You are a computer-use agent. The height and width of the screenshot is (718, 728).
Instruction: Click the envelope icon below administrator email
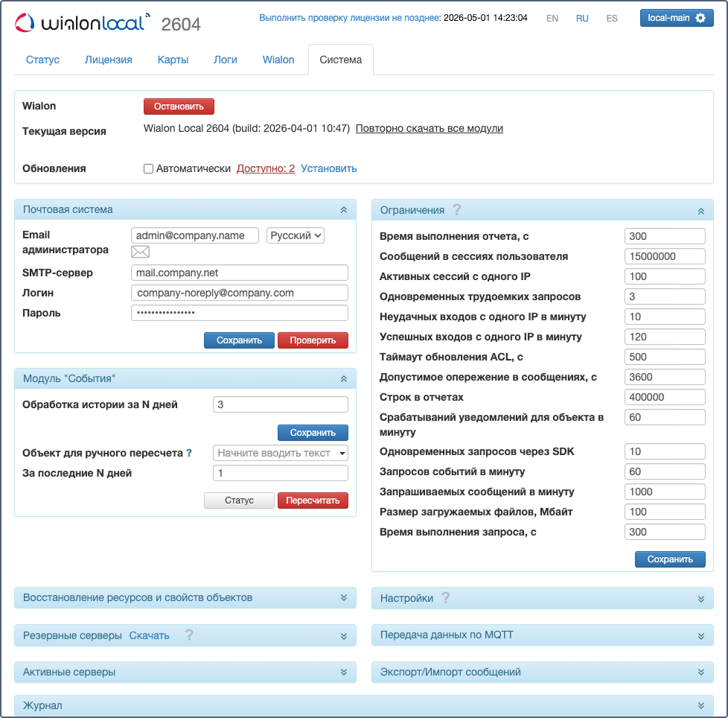tap(140, 252)
